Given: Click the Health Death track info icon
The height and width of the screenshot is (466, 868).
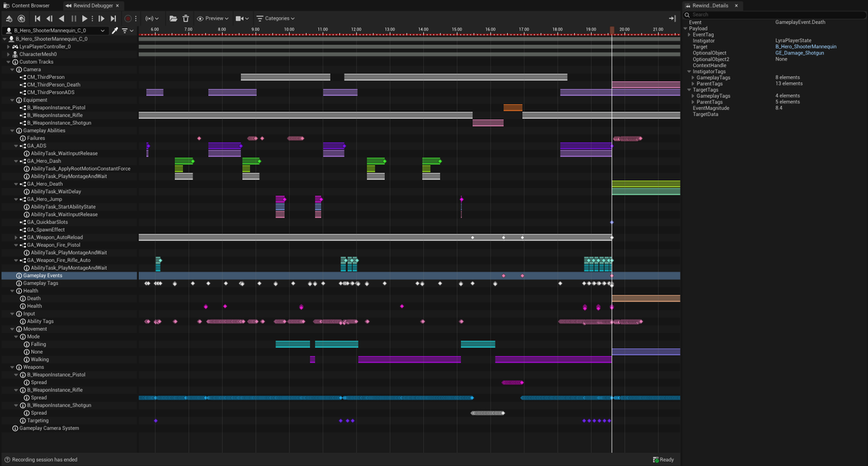Looking at the screenshot, I should coord(23,298).
